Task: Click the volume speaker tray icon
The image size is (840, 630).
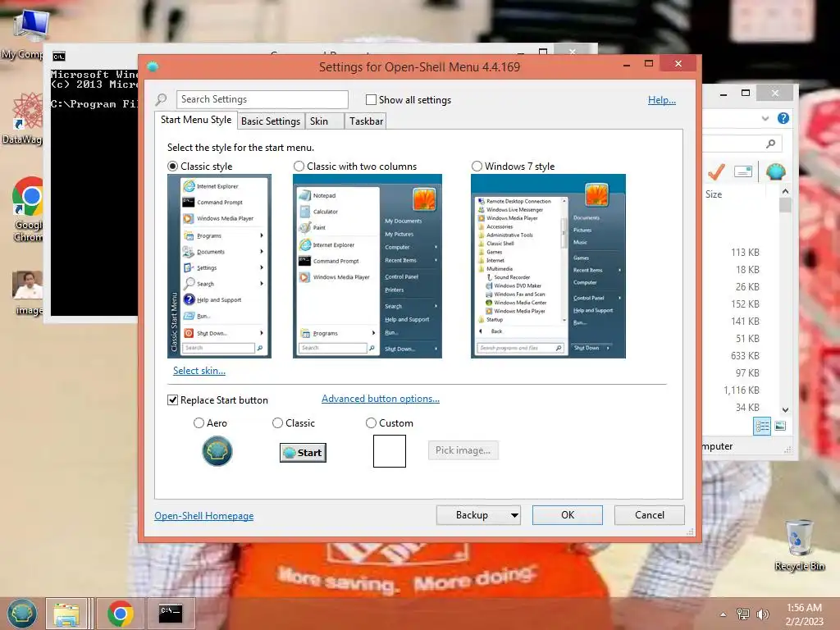Action: pos(762,614)
